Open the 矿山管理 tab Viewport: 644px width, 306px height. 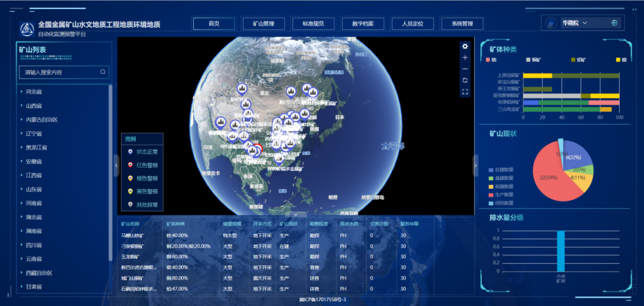264,23
